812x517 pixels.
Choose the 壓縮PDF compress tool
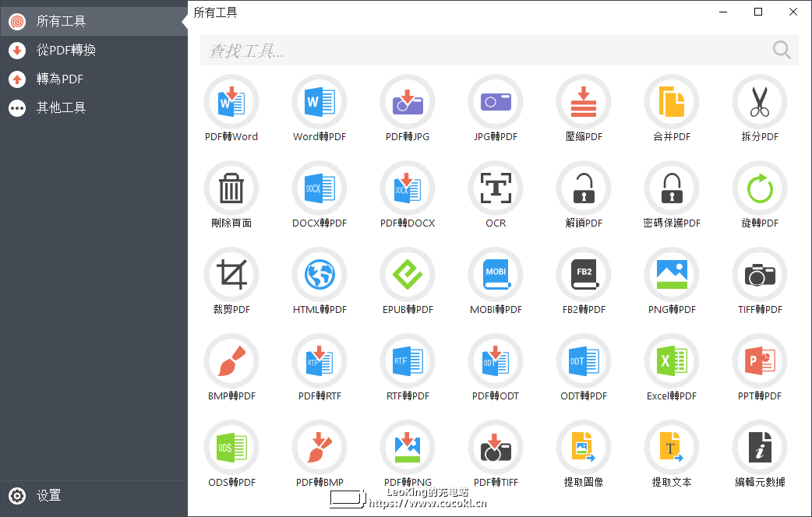[583, 102]
